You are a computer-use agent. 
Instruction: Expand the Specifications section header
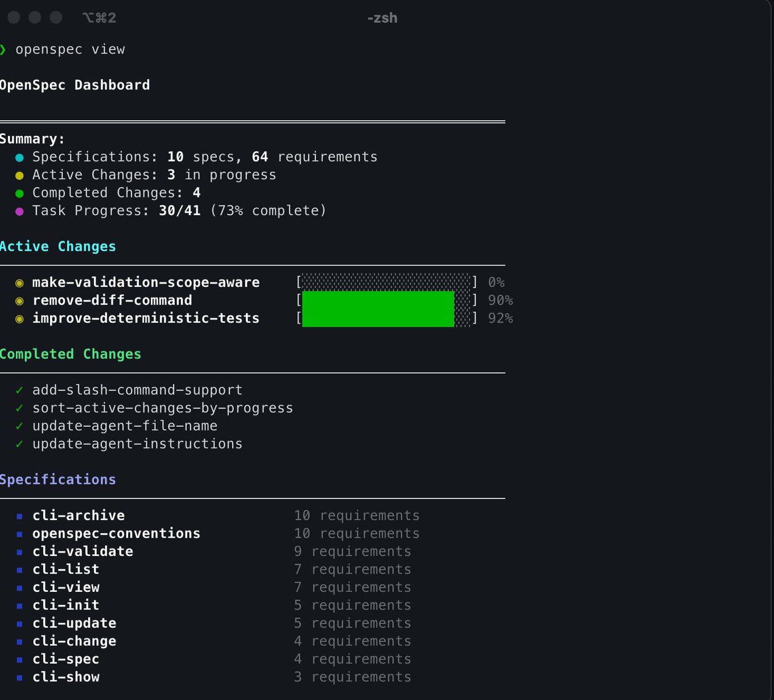(x=57, y=480)
